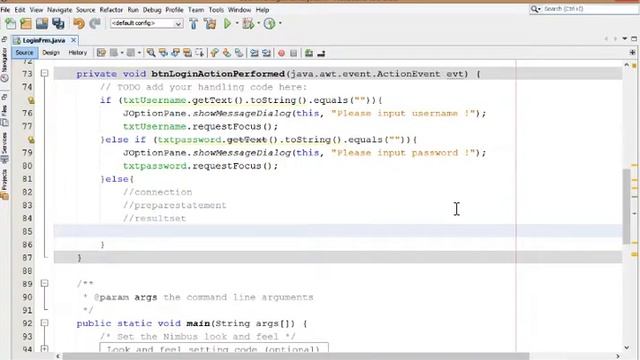Click the Shift Line Right icon
This screenshot has width=640, height=360.
[267, 53]
